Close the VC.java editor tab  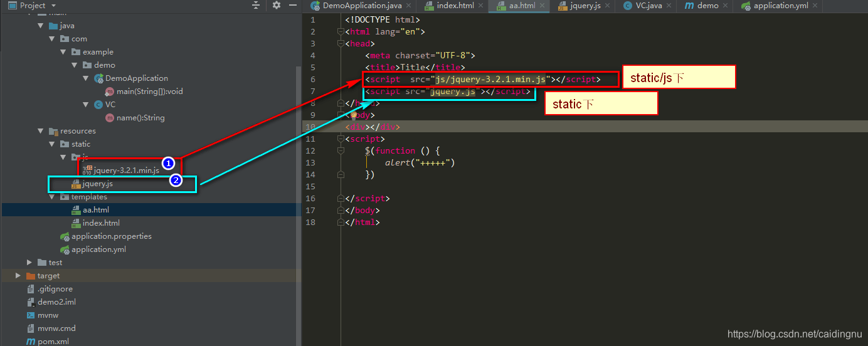coord(669,6)
